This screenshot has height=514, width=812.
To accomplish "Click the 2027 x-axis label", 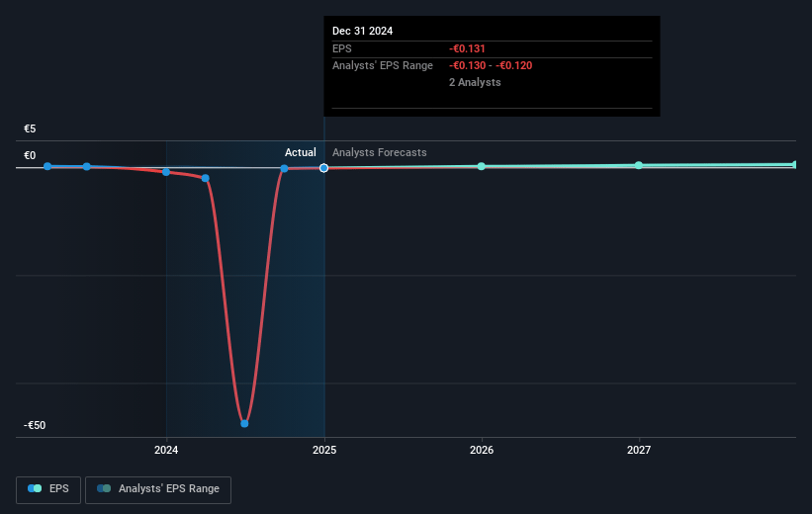I will (639, 450).
